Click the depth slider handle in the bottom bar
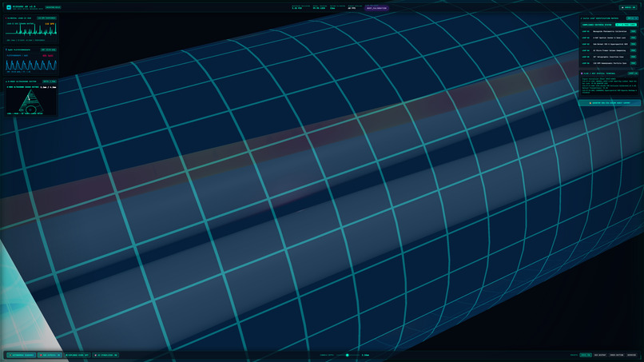The image size is (644, 362). click(x=347, y=355)
